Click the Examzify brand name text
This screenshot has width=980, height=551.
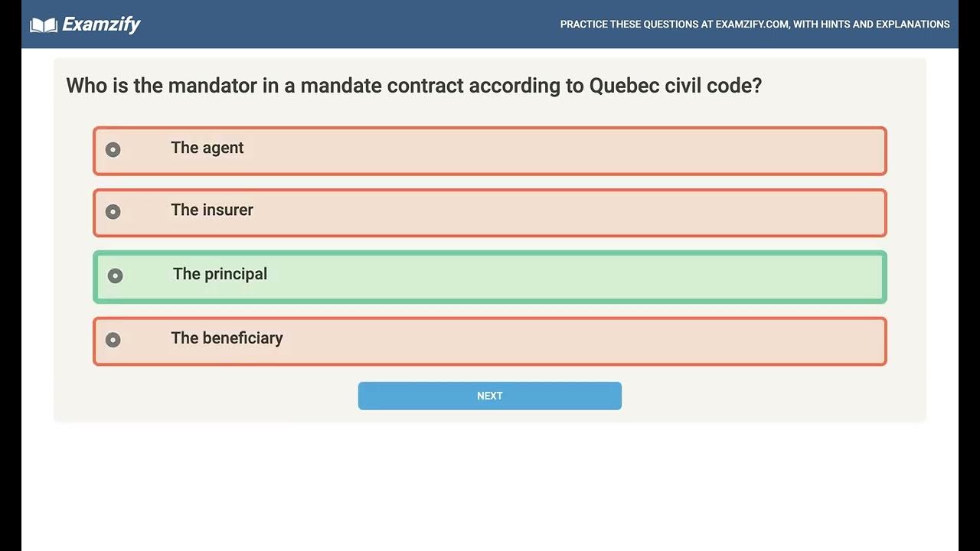(101, 24)
